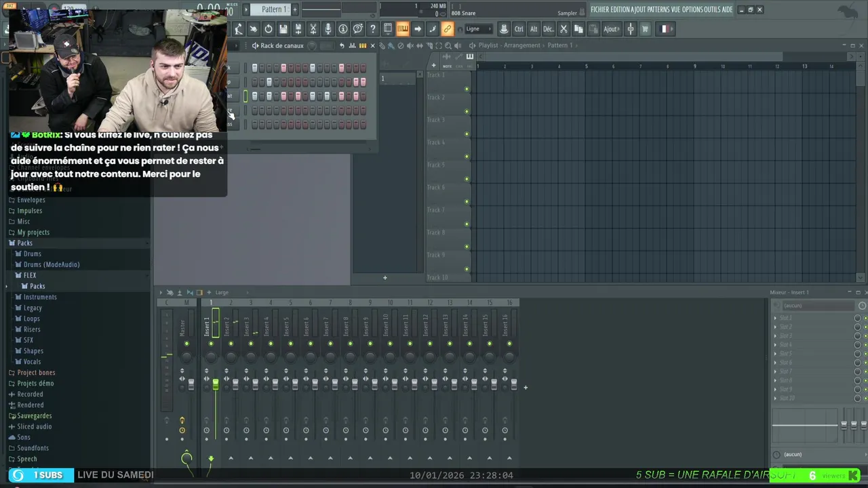The height and width of the screenshot is (488, 868).
Task: Click the Déc. button in toolbar
Action: 549,28
